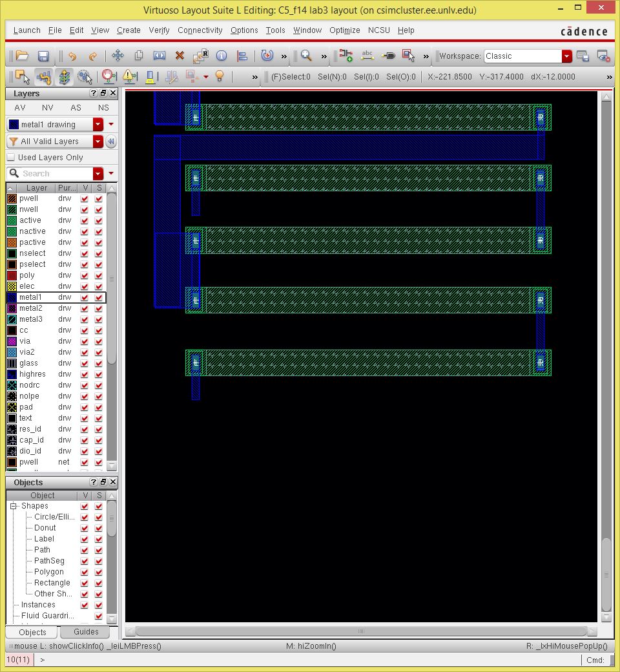Viewport: 620px width, 672px height.
Task: Select the Undo icon
Action: 72,56
